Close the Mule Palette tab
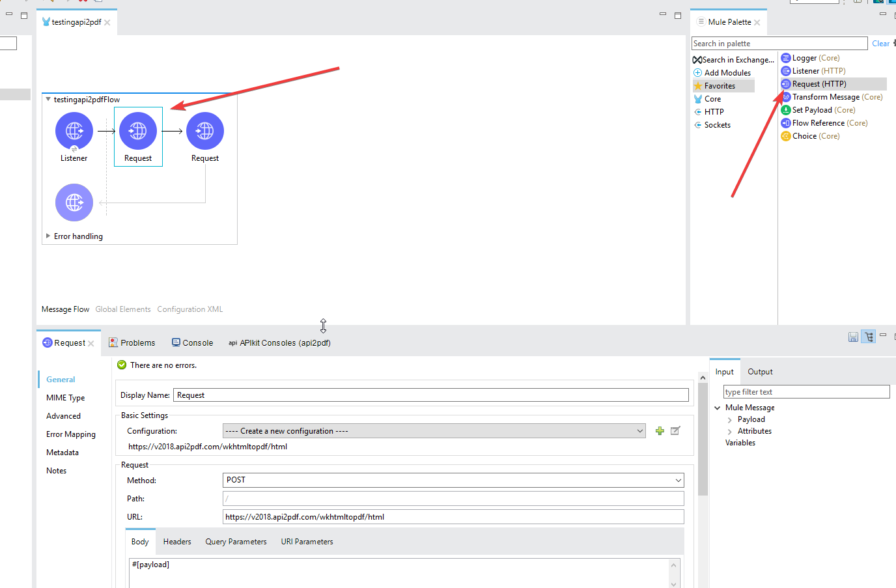Image resolution: width=896 pixels, height=588 pixels. point(757,23)
